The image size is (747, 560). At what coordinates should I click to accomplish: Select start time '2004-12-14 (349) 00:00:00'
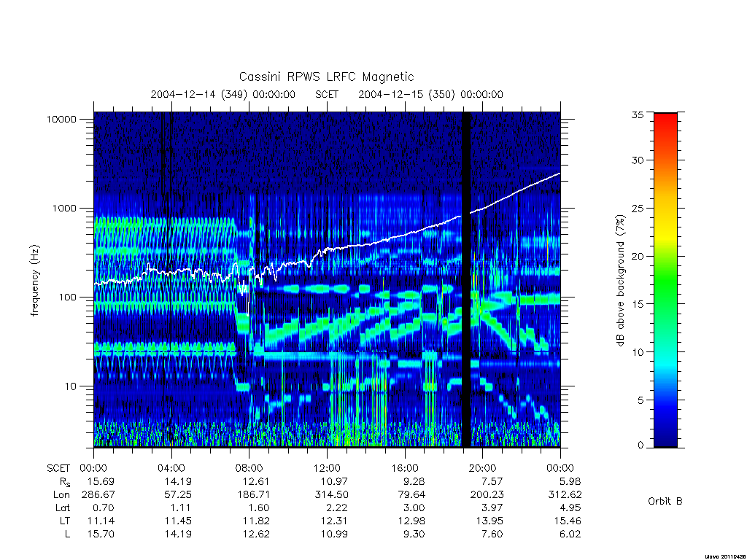click(x=223, y=94)
